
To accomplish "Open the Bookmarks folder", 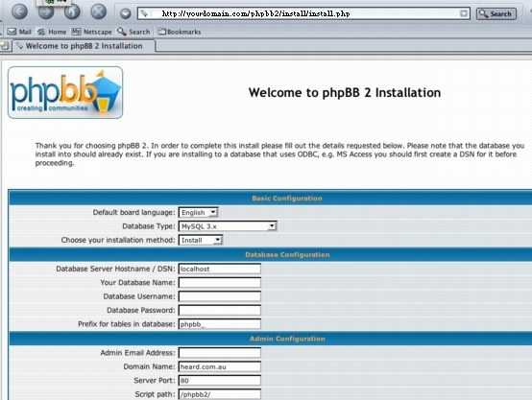I will (180, 32).
